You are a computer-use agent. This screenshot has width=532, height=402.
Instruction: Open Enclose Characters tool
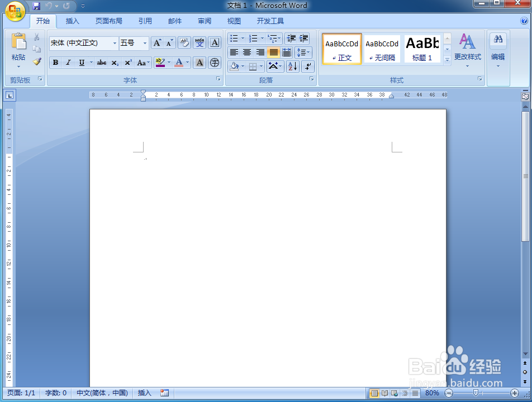click(215, 63)
